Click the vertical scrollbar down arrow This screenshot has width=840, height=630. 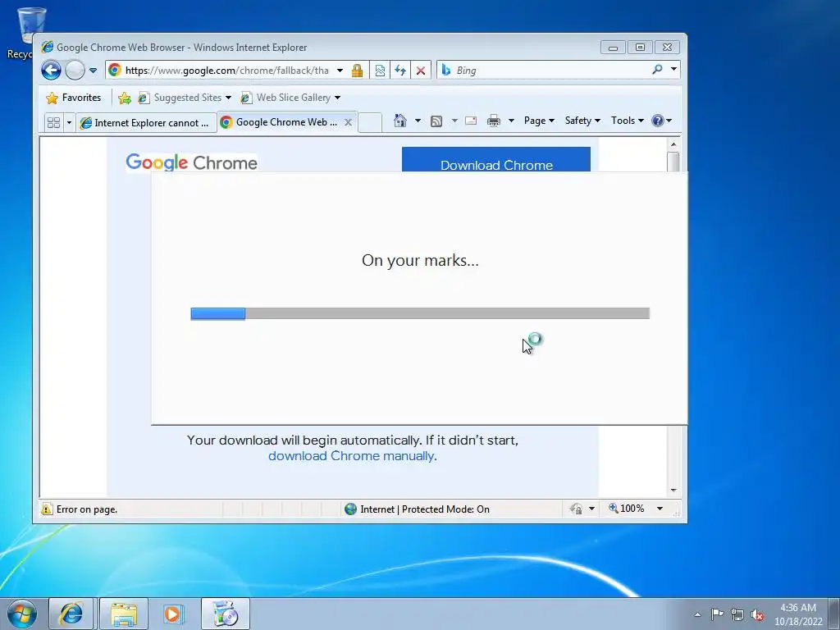click(x=673, y=491)
